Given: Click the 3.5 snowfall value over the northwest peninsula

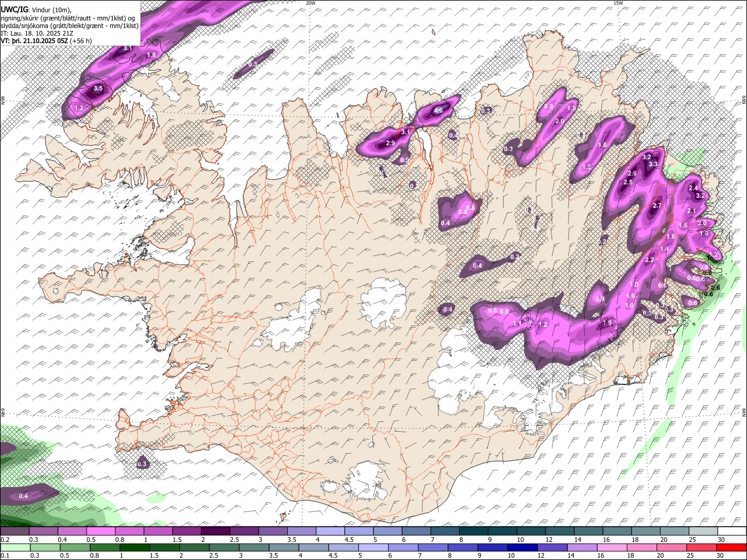Looking at the screenshot, I should tap(98, 89).
